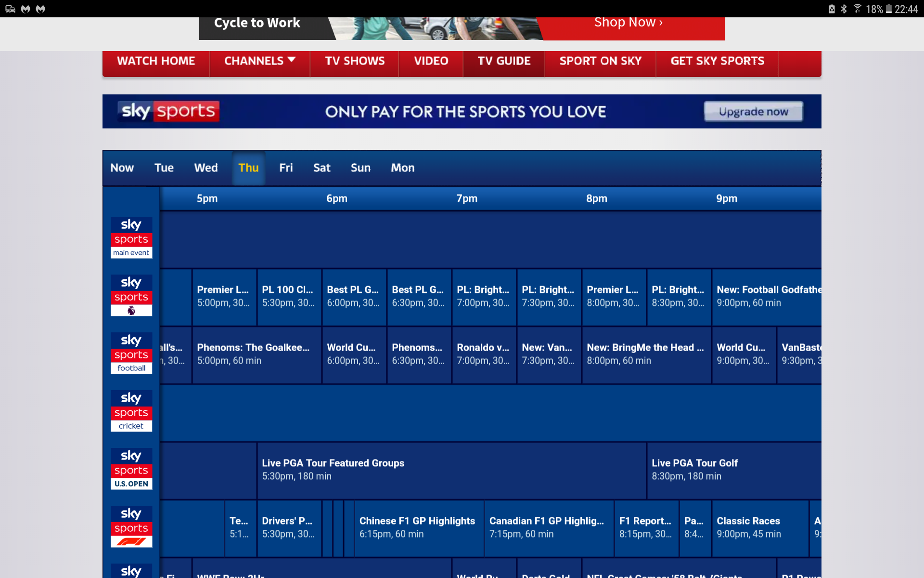Viewport: 924px width, 578px height.
Task: Open Chinese F1 GP Highlights listing
Action: [419, 528]
